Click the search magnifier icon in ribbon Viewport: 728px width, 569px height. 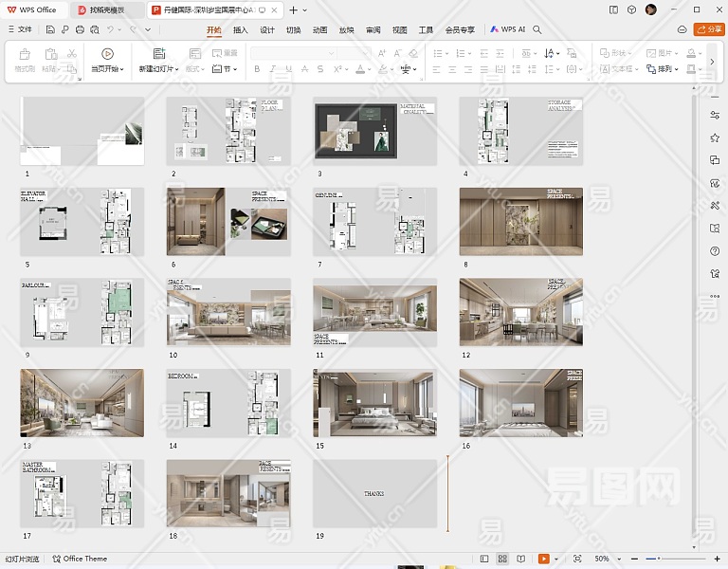pos(537,29)
